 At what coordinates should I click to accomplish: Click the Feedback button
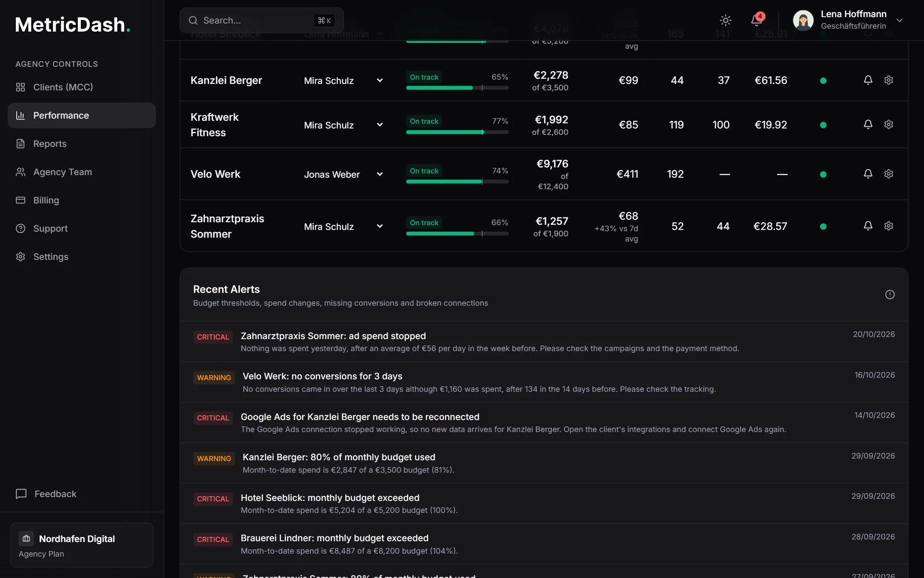pyautogui.click(x=46, y=494)
